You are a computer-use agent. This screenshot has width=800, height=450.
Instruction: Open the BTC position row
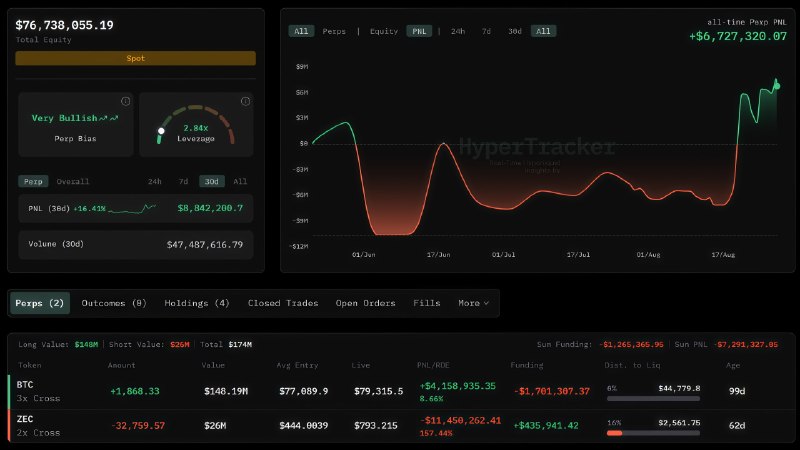[402, 391]
